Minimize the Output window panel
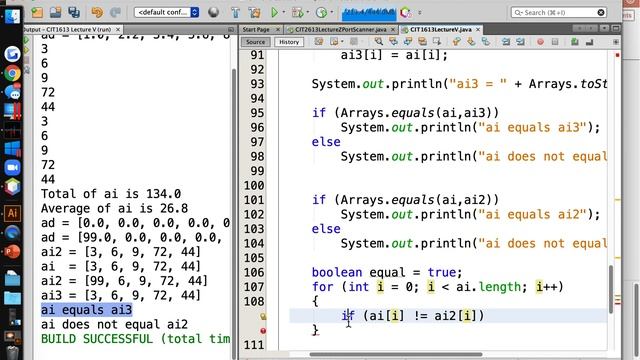Image resolution: width=640 pixels, height=360 pixels. pos(231,29)
